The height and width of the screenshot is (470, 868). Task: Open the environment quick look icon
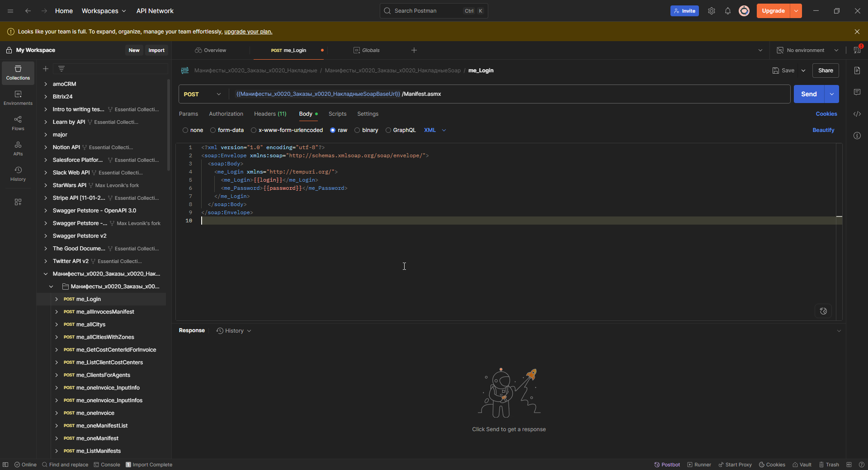click(x=857, y=50)
